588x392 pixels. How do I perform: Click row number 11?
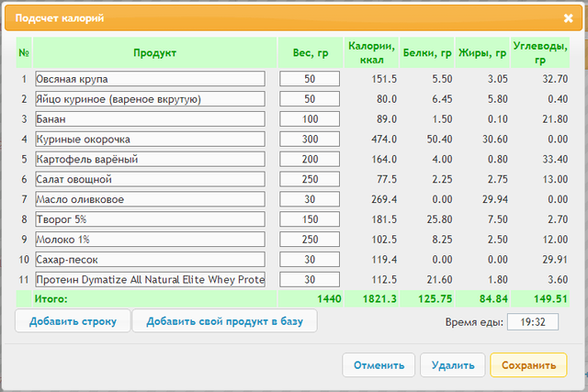tap(24, 280)
